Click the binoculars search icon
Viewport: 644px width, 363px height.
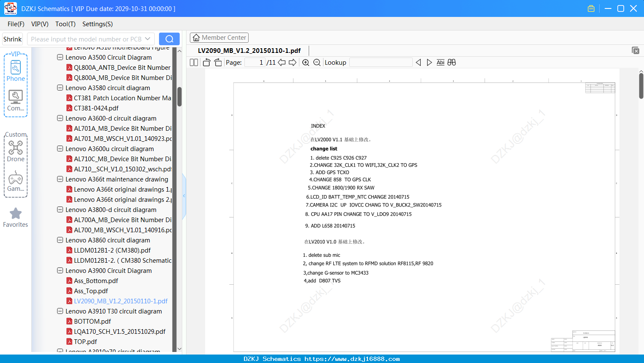pos(452,63)
